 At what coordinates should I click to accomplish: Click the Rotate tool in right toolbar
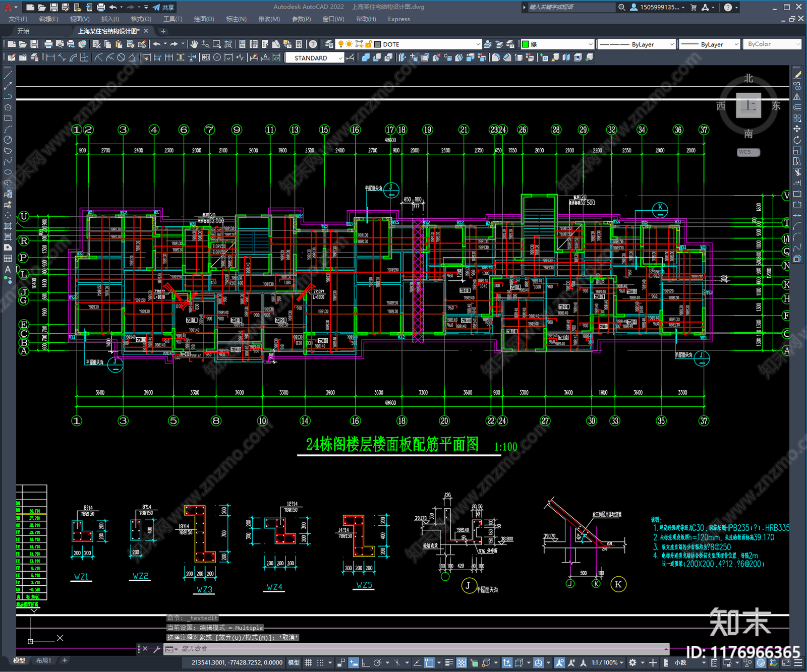797,140
